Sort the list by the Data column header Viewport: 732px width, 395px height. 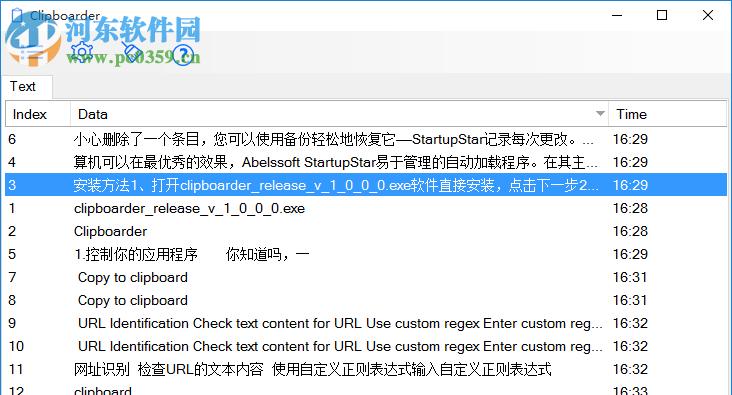pyautogui.click(x=339, y=114)
